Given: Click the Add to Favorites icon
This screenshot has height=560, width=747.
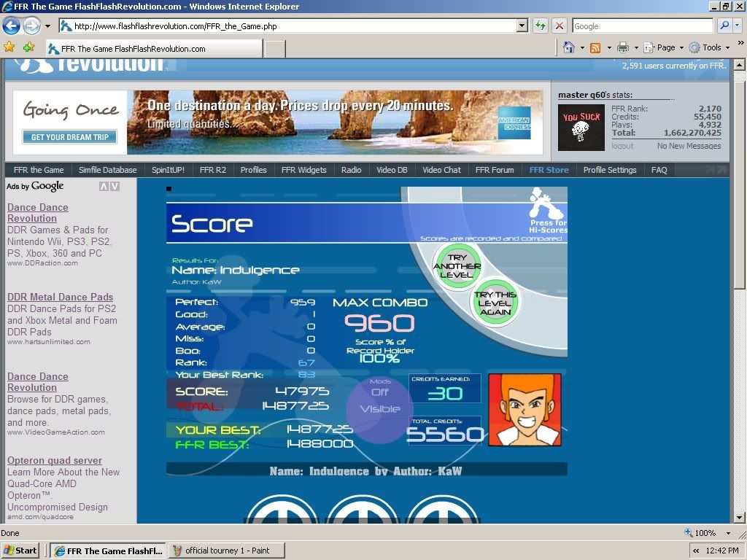Looking at the screenshot, I should coord(28,47).
